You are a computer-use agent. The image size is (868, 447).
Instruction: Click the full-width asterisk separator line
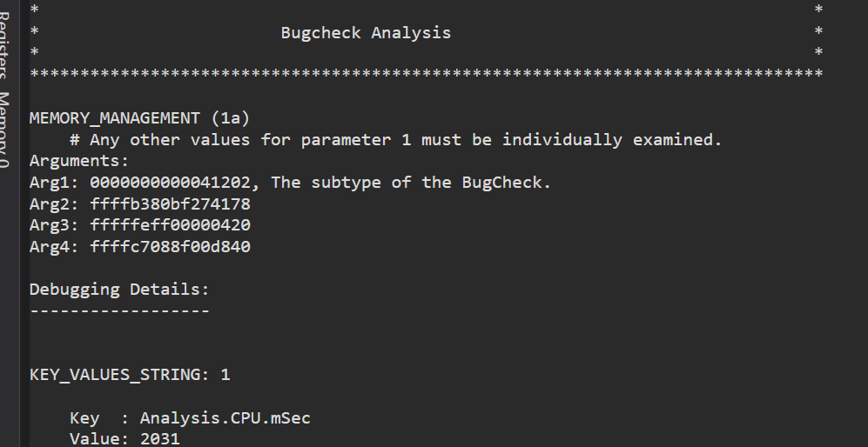point(427,74)
